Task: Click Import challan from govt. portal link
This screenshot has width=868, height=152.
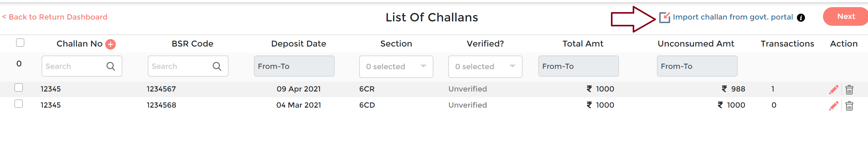Action: [733, 17]
